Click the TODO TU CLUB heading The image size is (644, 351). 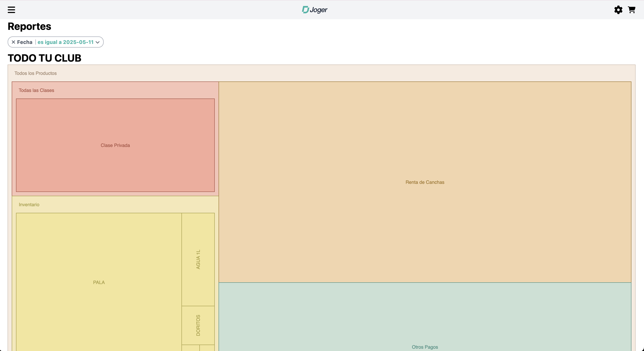45,58
